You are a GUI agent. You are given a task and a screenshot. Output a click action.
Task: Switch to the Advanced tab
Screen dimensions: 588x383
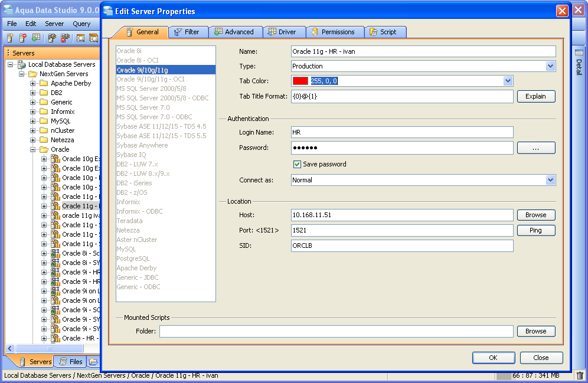tap(234, 32)
